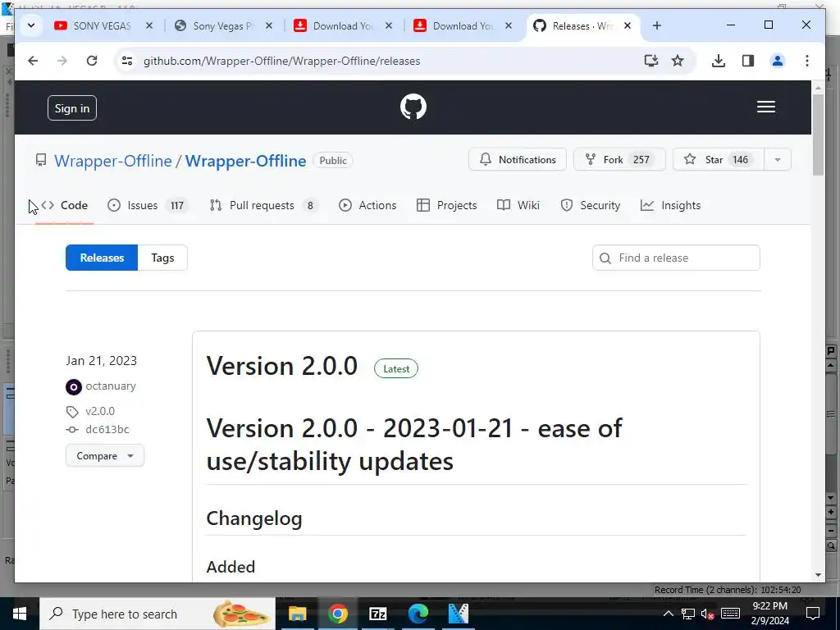Open the Windows notification center icon
This screenshot has width=840, height=630.
(813, 614)
